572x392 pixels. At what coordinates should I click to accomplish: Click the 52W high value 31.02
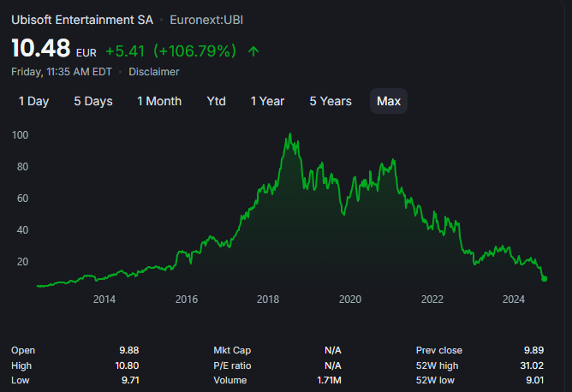(x=532, y=365)
